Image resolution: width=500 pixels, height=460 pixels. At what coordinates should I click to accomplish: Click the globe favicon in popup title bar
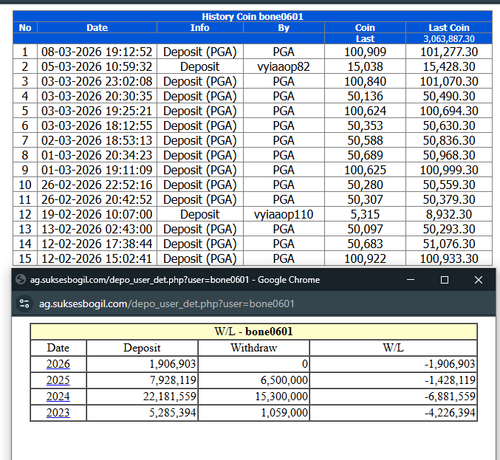(x=21, y=280)
